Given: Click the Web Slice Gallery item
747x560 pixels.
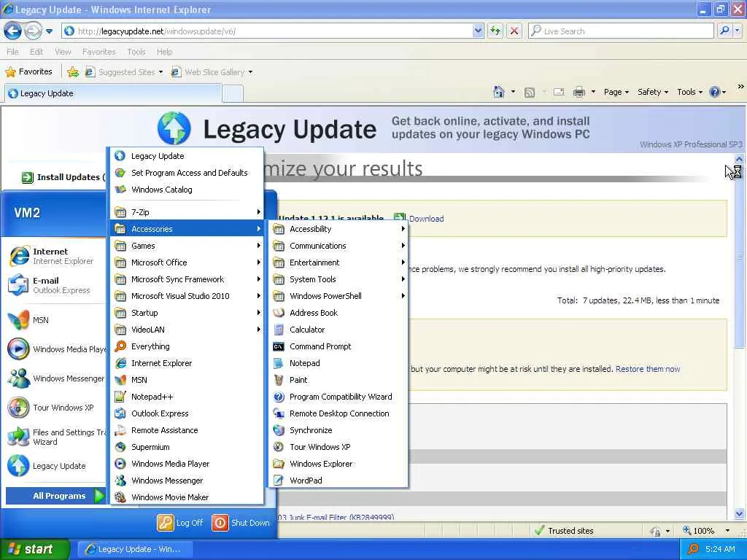Looking at the screenshot, I should pyautogui.click(x=212, y=72).
